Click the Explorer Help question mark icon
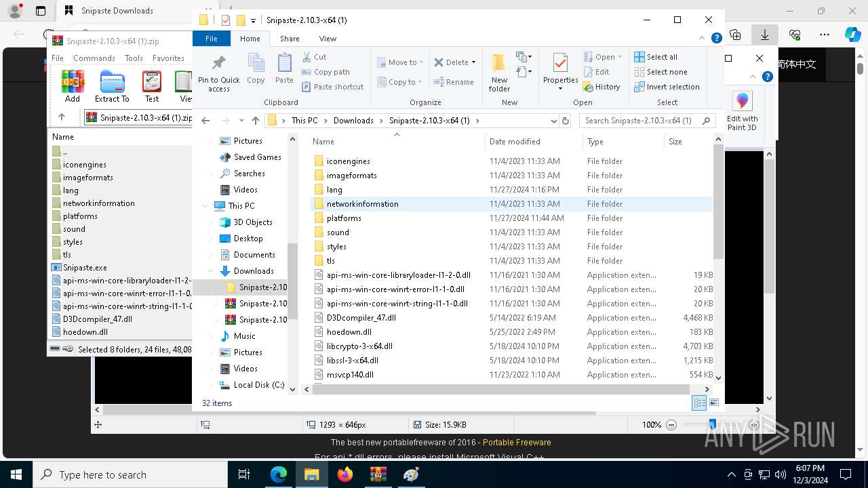 716,39
